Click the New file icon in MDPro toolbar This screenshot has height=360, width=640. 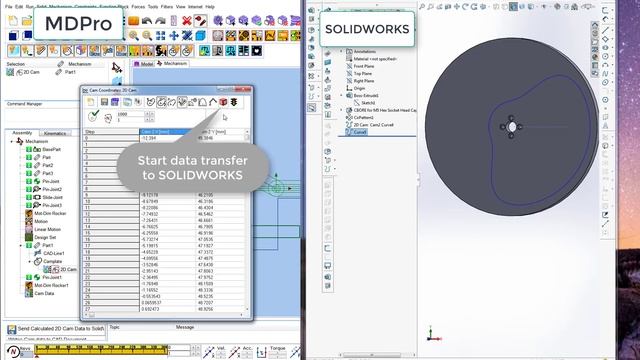[x=13, y=21]
